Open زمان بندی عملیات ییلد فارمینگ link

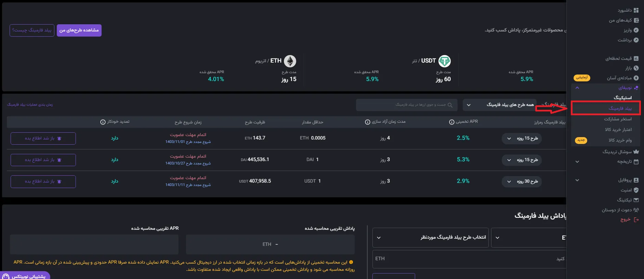[x=30, y=105]
